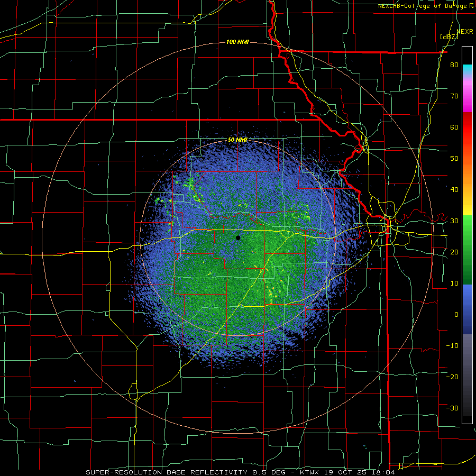Image resolution: width=476 pixels, height=476 pixels.
Task: Click the -20 value on the dBZ scale
Action: [452, 377]
